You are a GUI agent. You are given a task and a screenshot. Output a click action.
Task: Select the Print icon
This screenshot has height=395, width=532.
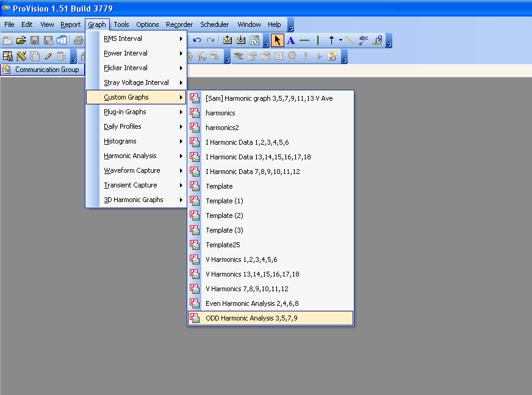click(x=78, y=40)
